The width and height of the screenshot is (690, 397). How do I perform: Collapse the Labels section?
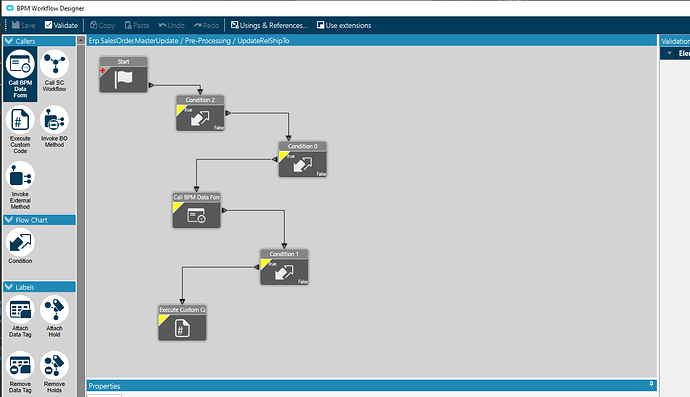coord(8,287)
